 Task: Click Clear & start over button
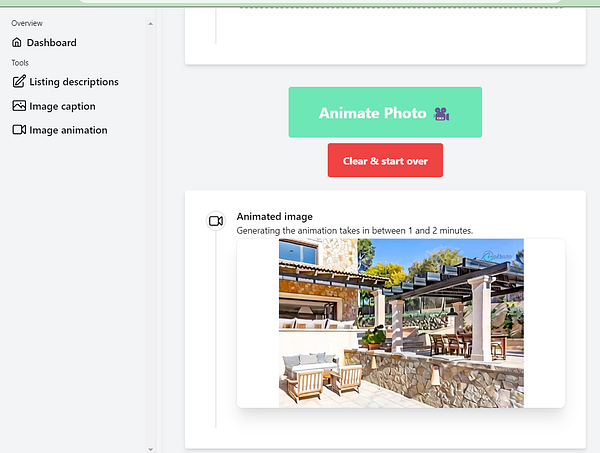[385, 160]
